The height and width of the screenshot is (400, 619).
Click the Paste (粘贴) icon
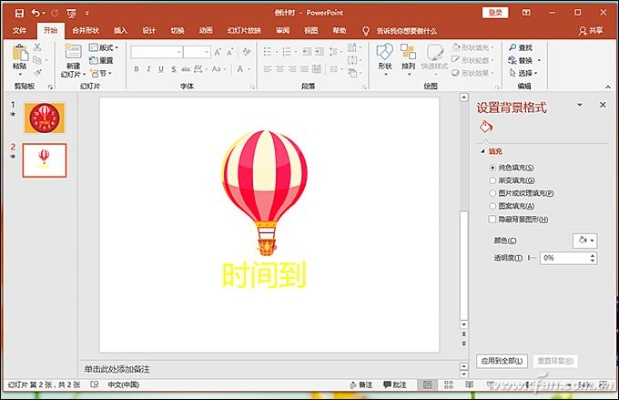coord(20,55)
